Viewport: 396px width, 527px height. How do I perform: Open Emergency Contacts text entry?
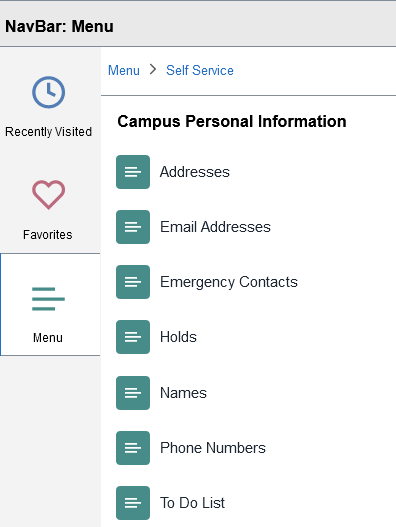point(229,282)
